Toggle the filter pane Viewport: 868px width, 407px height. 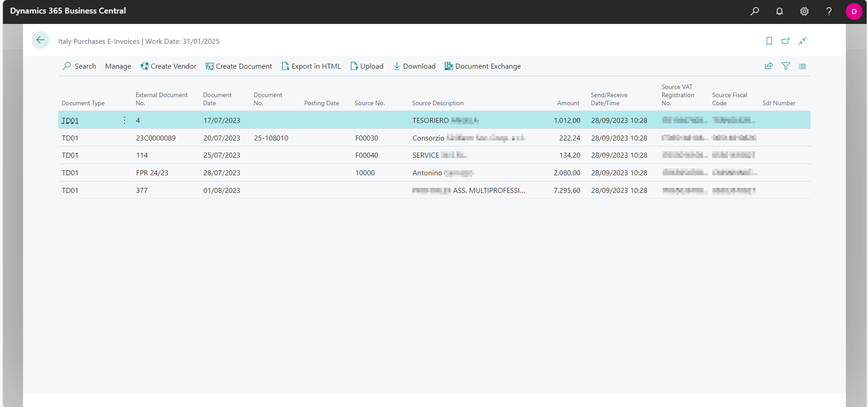pos(786,66)
